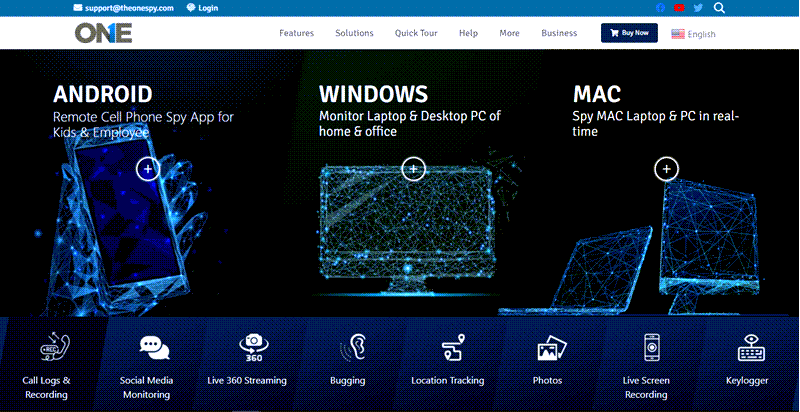Click the Bugging ear icon
This screenshot has width=800, height=412.
pos(351,348)
